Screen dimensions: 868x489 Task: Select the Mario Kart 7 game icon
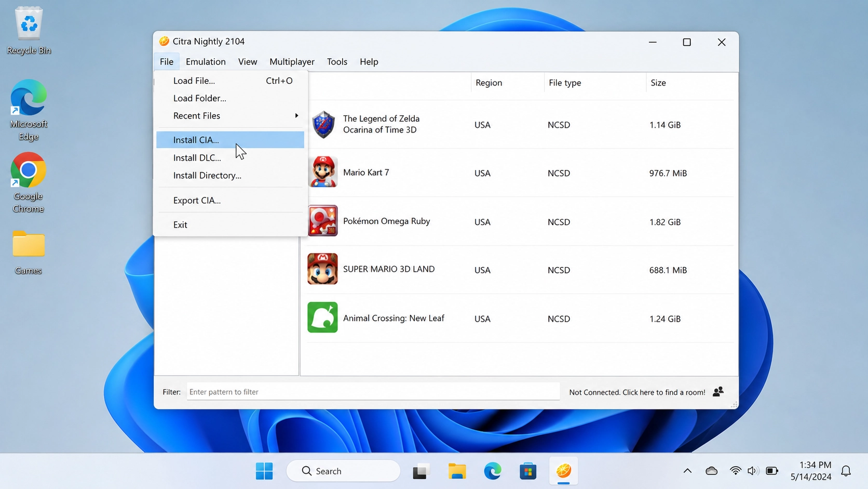point(323,172)
